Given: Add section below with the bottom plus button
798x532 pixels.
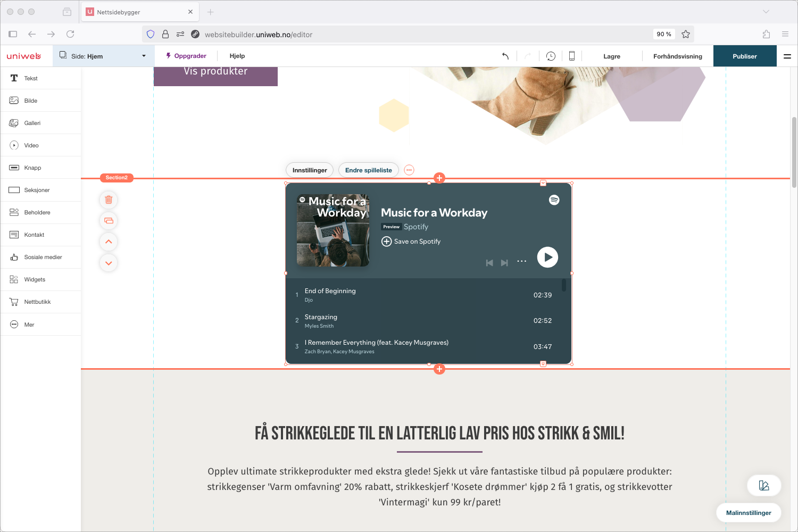Looking at the screenshot, I should point(439,369).
